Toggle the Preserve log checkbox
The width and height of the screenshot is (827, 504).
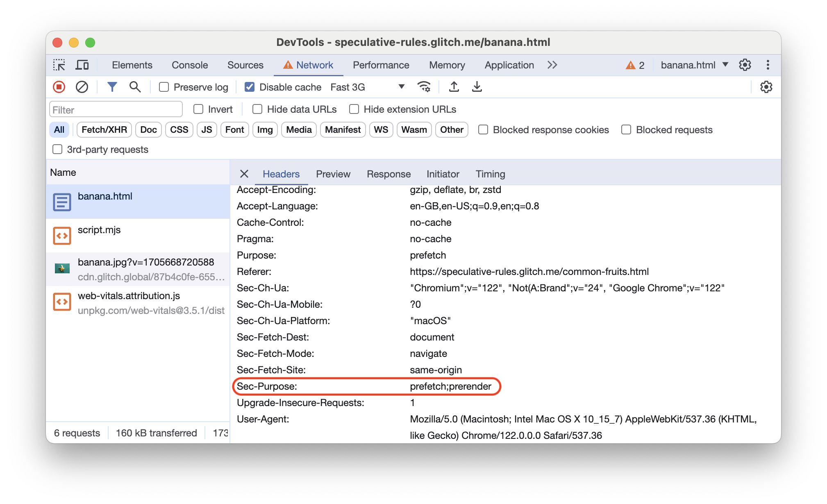tap(164, 87)
